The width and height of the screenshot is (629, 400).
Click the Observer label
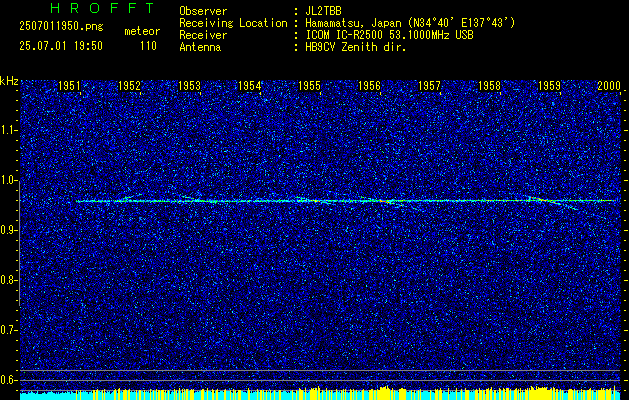(x=203, y=11)
